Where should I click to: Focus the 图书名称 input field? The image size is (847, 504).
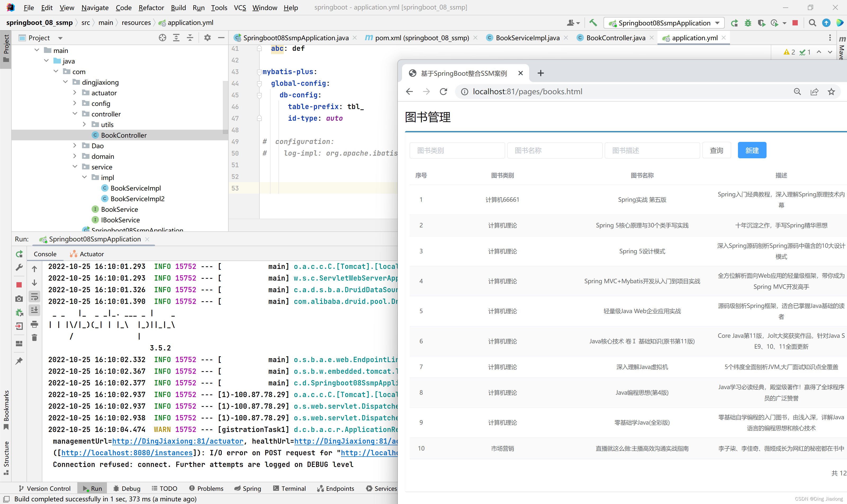[555, 150]
